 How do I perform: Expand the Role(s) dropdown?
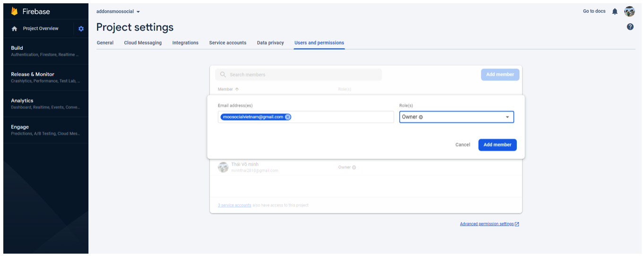pos(456,117)
